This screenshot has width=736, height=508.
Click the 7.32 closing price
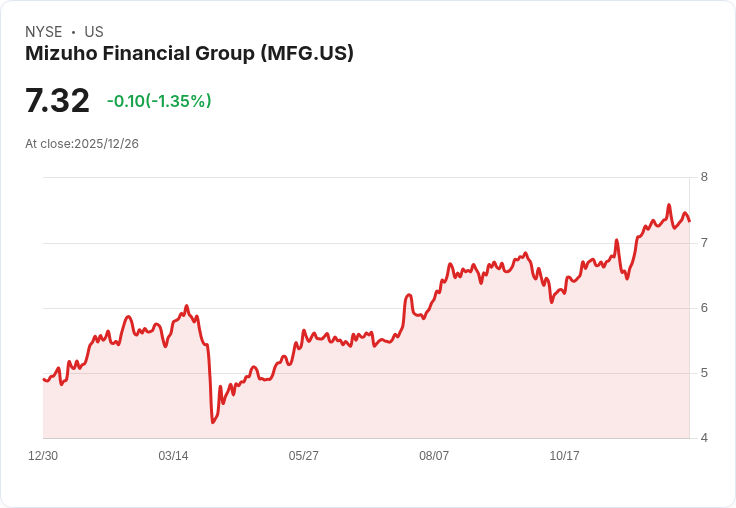coord(57,101)
